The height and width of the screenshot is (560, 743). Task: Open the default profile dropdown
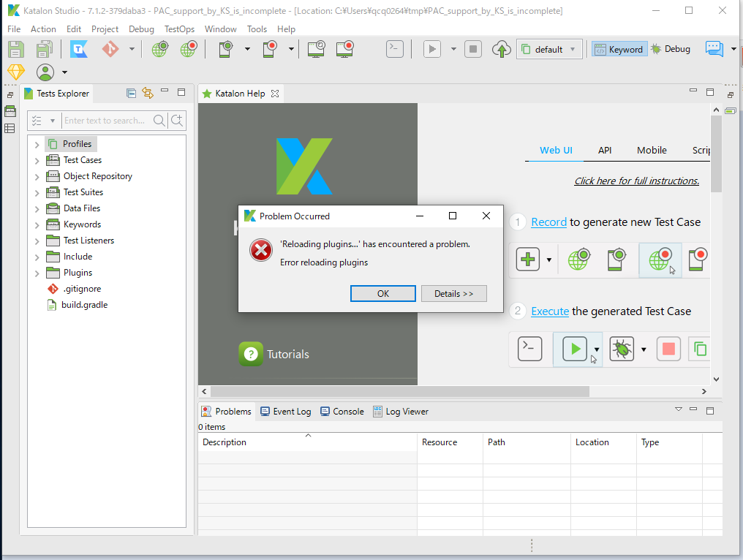click(549, 49)
